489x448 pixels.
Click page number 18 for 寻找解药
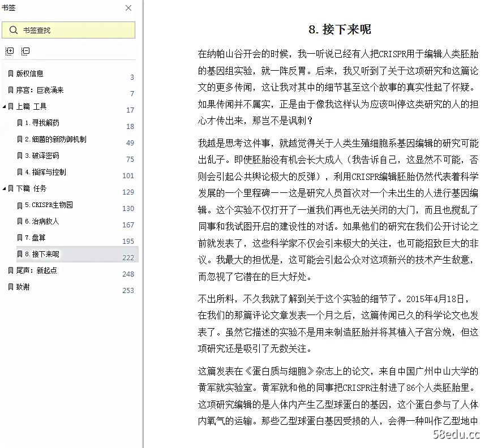coord(130,127)
